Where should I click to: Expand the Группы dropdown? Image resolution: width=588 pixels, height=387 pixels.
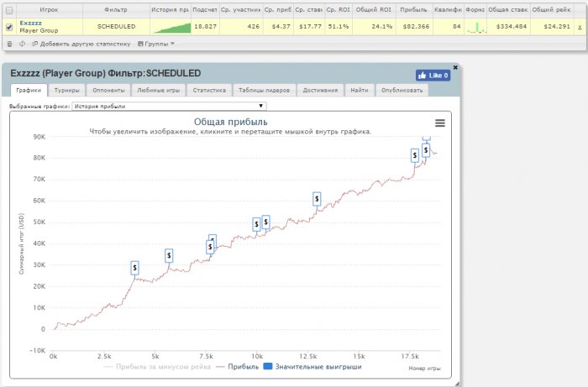pyautogui.click(x=156, y=44)
